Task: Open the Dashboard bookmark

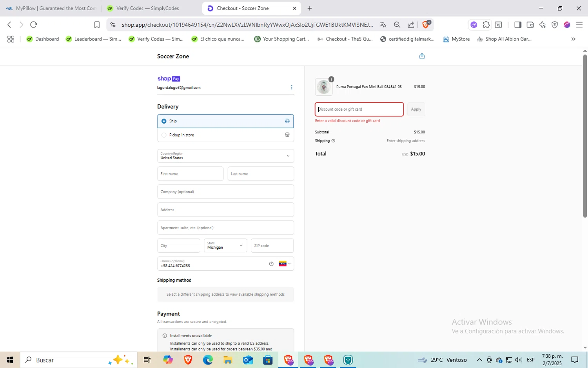Action: click(x=43, y=39)
